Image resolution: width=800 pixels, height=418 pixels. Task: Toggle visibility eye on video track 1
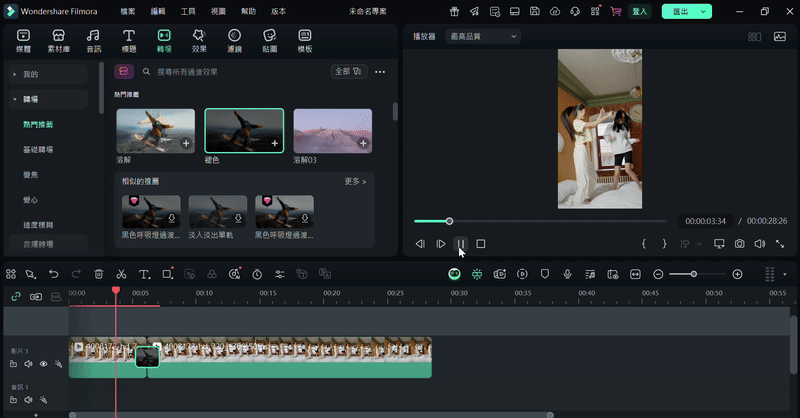43,364
